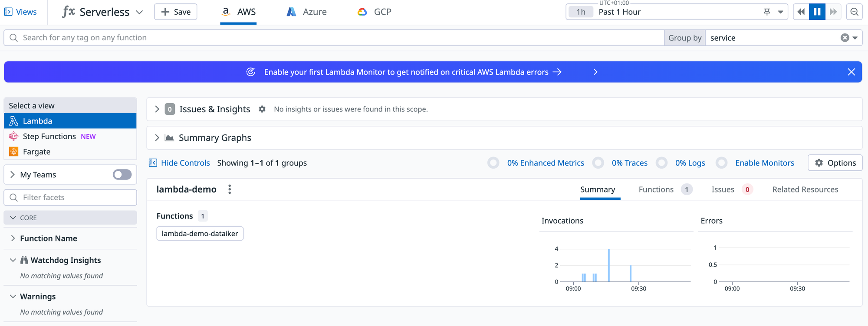The width and height of the screenshot is (868, 326).
Task: Toggle the My Teams switch
Action: (122, 175)
